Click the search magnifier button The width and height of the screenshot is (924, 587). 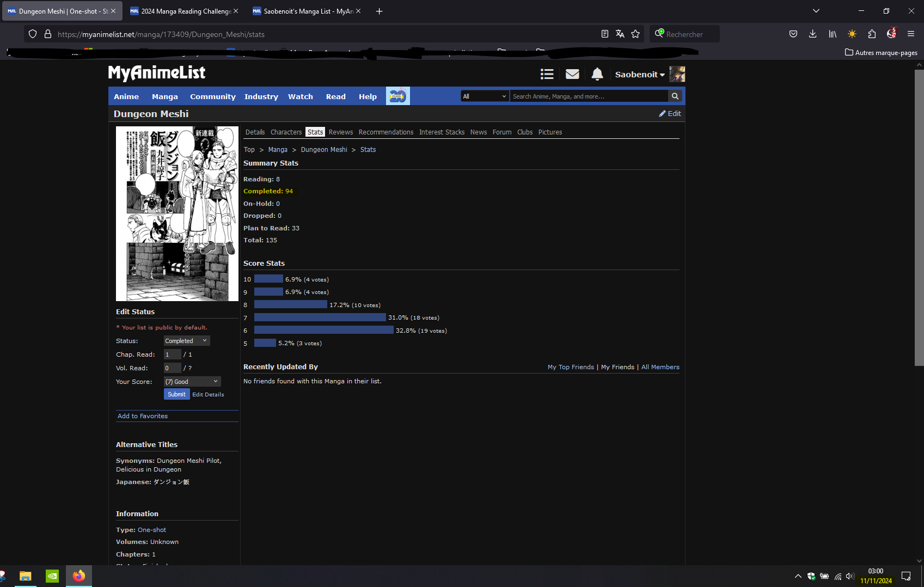click(x=675, y=96)
